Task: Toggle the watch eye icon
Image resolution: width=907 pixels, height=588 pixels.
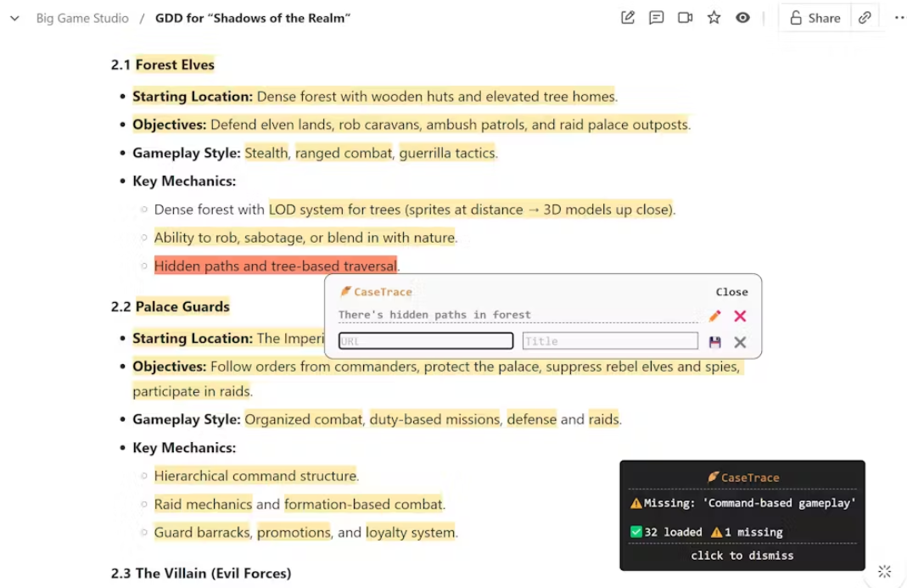Action: [x=742, y=18]
